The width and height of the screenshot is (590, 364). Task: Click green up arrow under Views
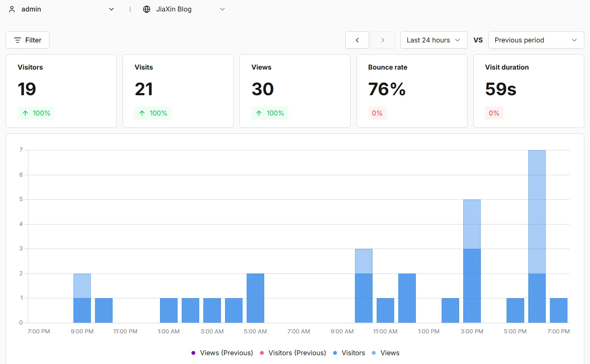[259, 113]
